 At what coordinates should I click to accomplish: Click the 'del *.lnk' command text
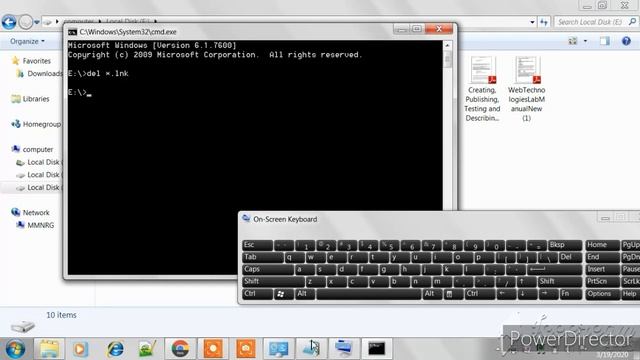(107, 73)
